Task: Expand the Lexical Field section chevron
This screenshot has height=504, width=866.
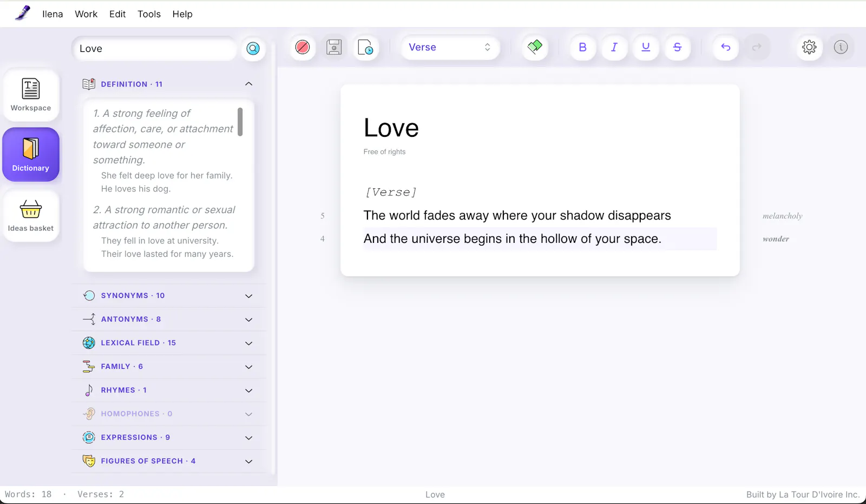Action: (249, 343)
